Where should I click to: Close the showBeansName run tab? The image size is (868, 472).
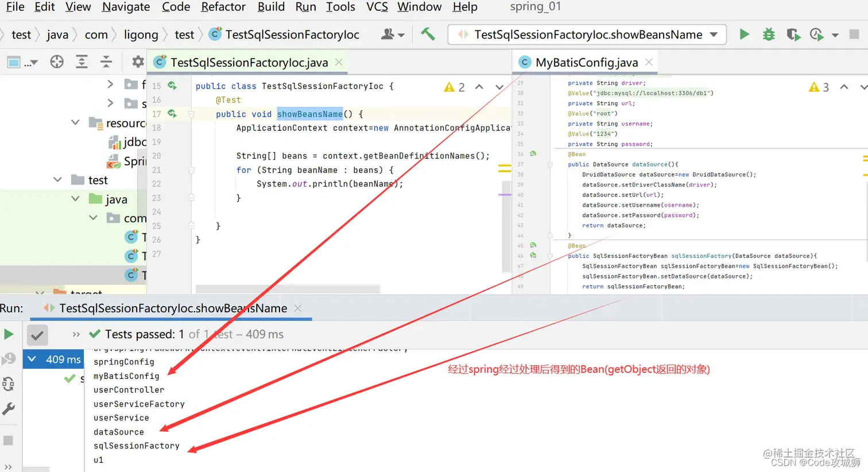pos(298,308)
